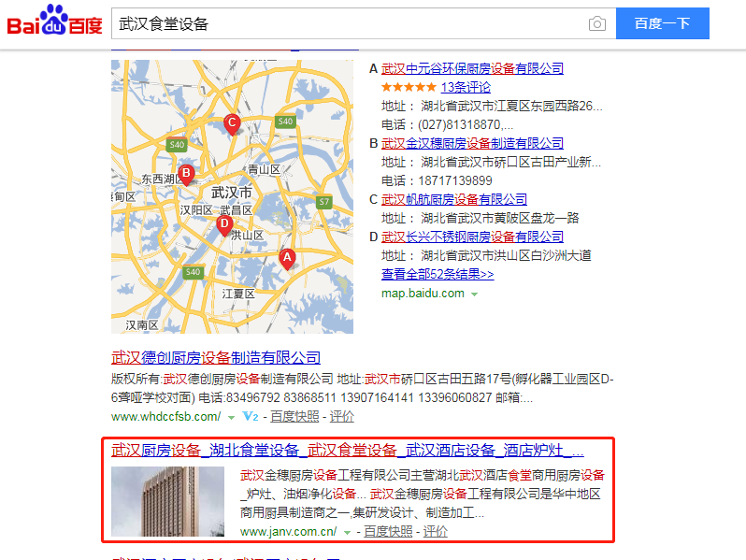The image size is (746, 560).
Task: Click 武汉市 label on the map
Action: pyautogui.click(x=231, y=193)
